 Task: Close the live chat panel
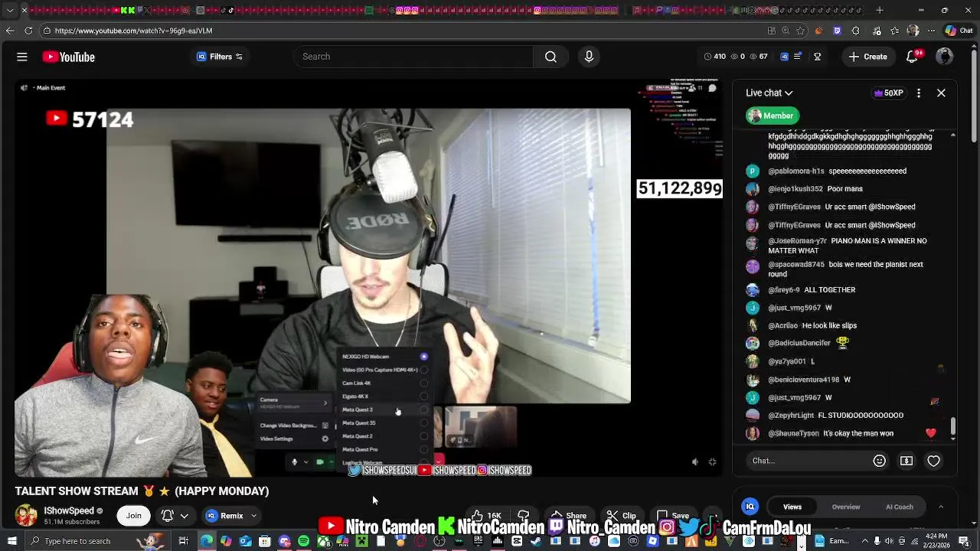(941, 93)
